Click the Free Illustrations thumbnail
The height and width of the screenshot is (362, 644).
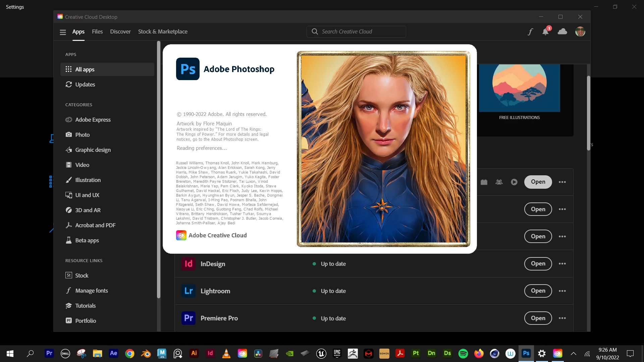pos(519,88)
